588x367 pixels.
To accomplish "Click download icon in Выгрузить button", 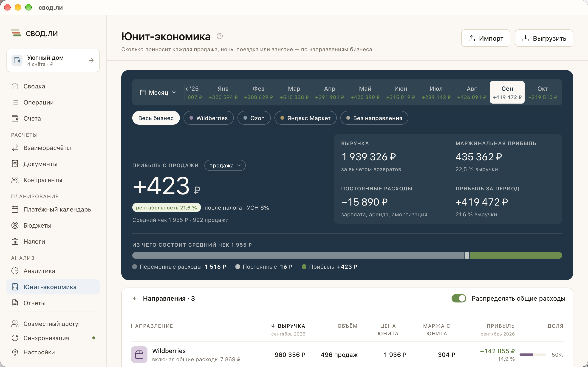I will point(525,38).
